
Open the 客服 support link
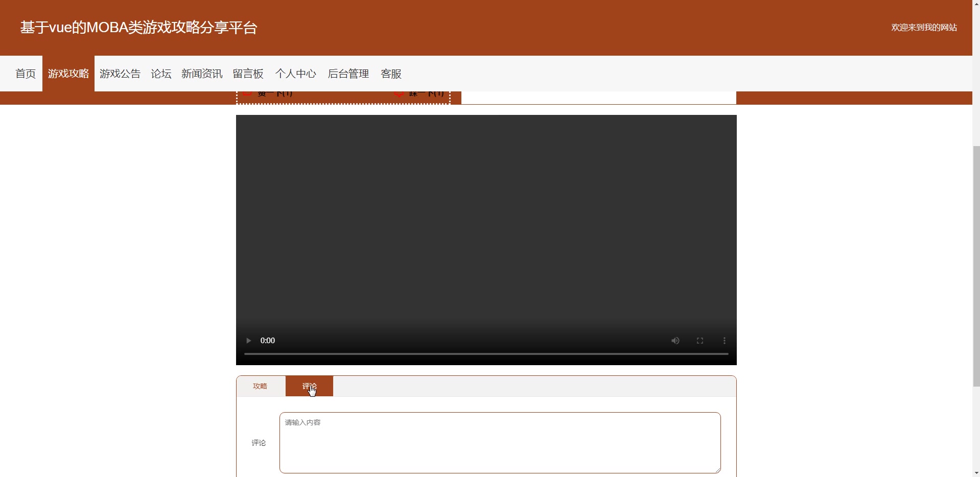[x=391, y=74]
